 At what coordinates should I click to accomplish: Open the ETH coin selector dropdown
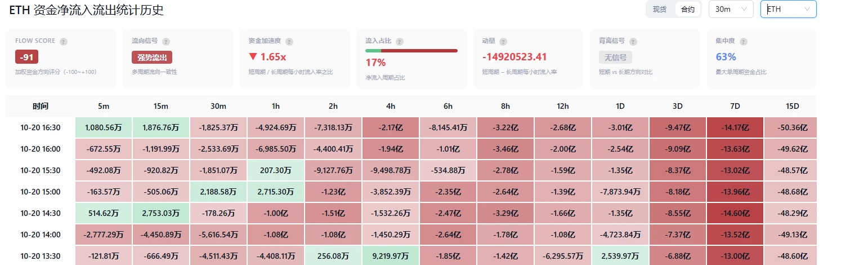pyautogui.click(x=789, y=9)
